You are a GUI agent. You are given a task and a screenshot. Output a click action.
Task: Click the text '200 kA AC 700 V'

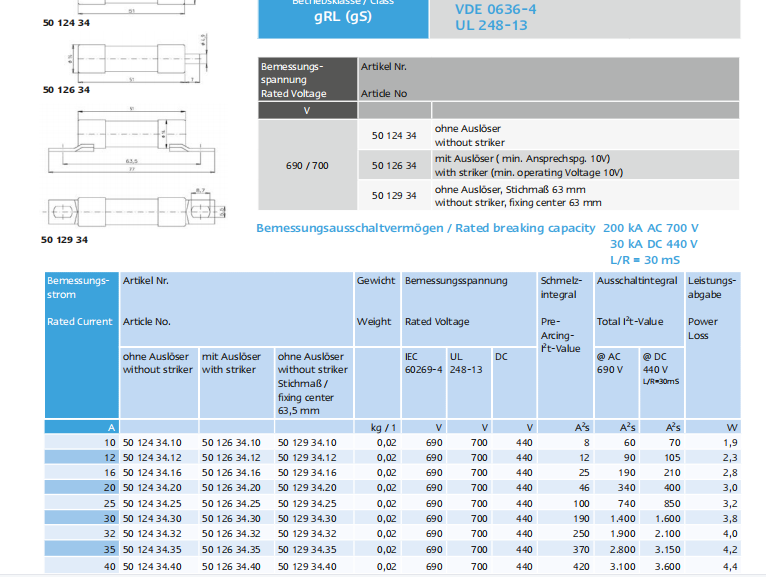point(651,228)
